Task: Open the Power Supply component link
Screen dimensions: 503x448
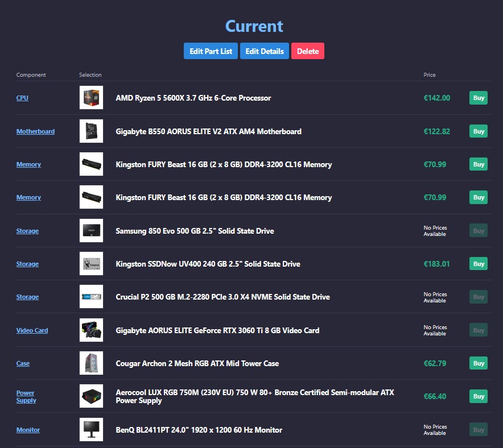Action: point(26,396)
